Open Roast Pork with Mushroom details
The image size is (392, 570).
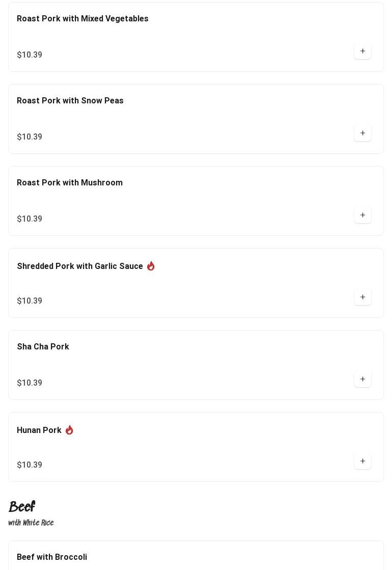(x=70, y=183)
